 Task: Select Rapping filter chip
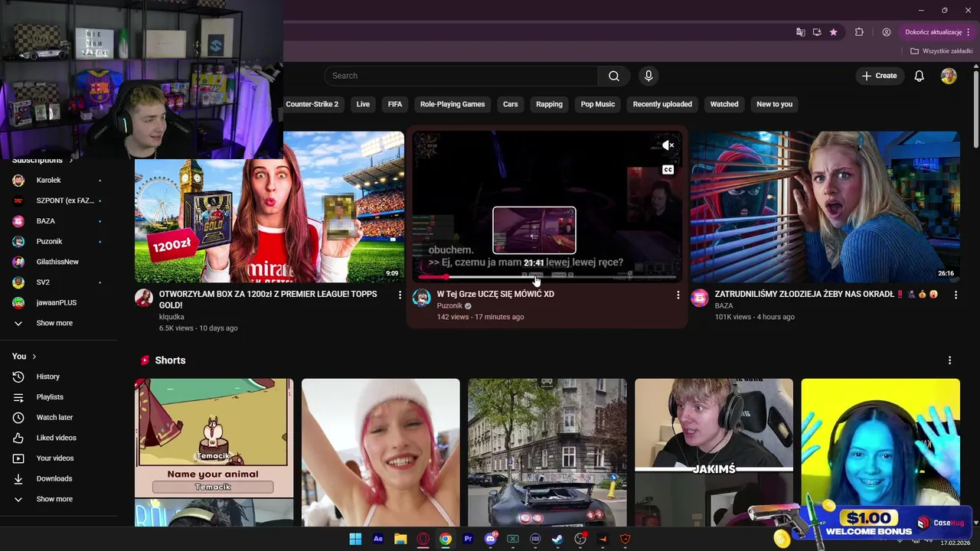tap(549, 104)
